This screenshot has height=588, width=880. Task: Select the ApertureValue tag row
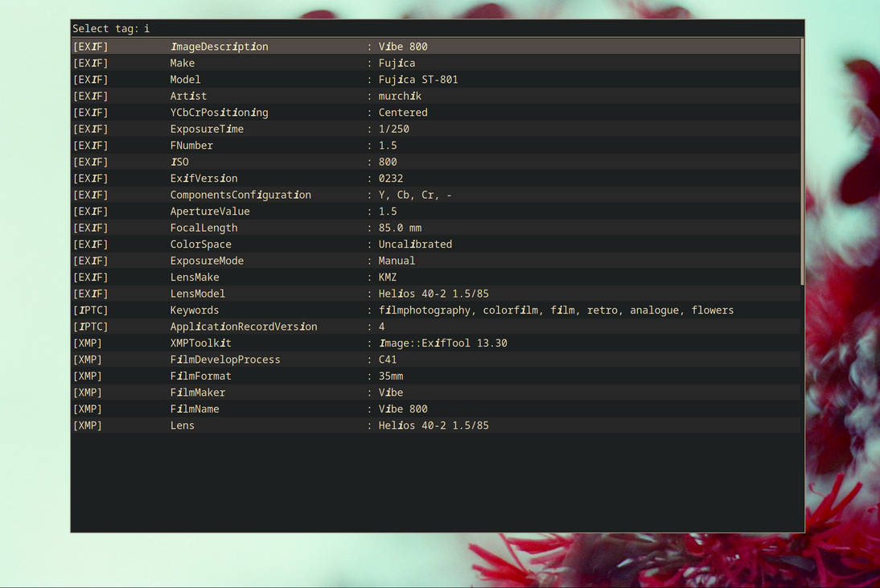click(x=436, y=211)
